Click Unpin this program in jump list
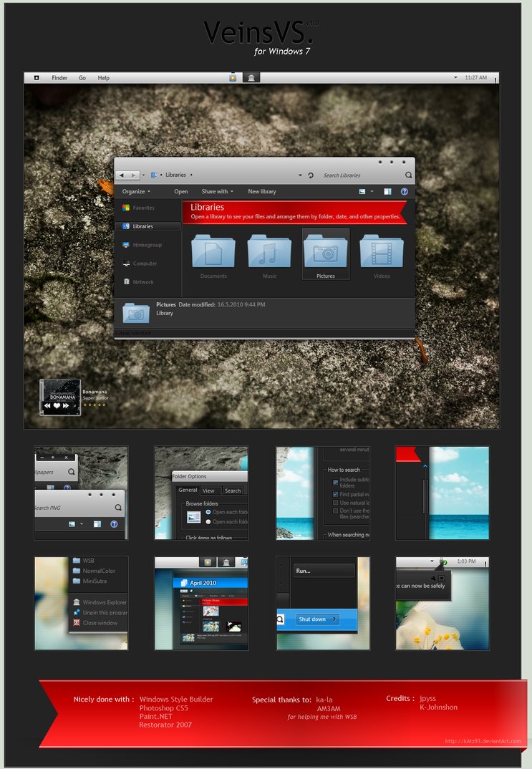532x769 pixels. [x=100, y=613]
